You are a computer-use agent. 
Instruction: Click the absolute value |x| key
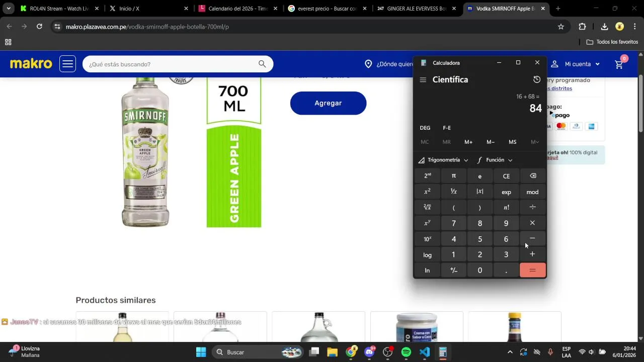(x=480, y=192)
